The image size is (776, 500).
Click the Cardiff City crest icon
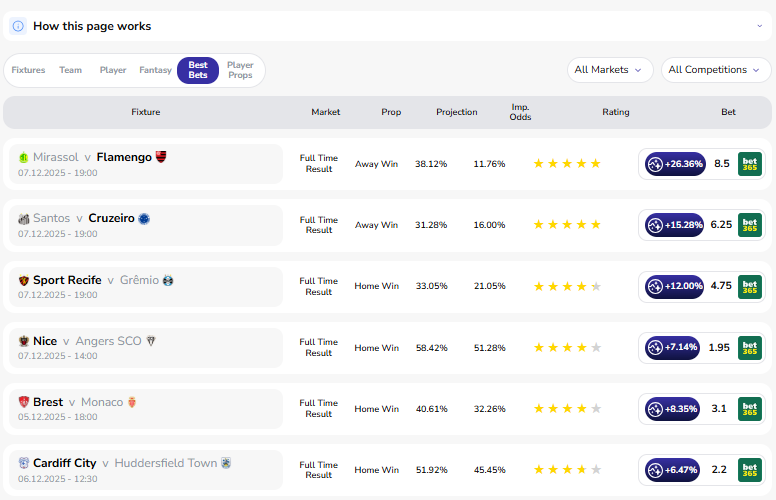click(24, 463)
